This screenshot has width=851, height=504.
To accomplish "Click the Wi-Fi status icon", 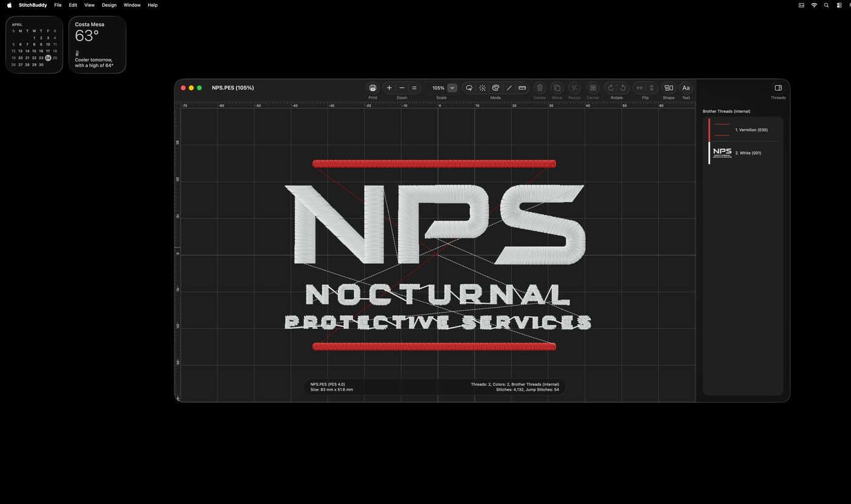I will (814, 5).
